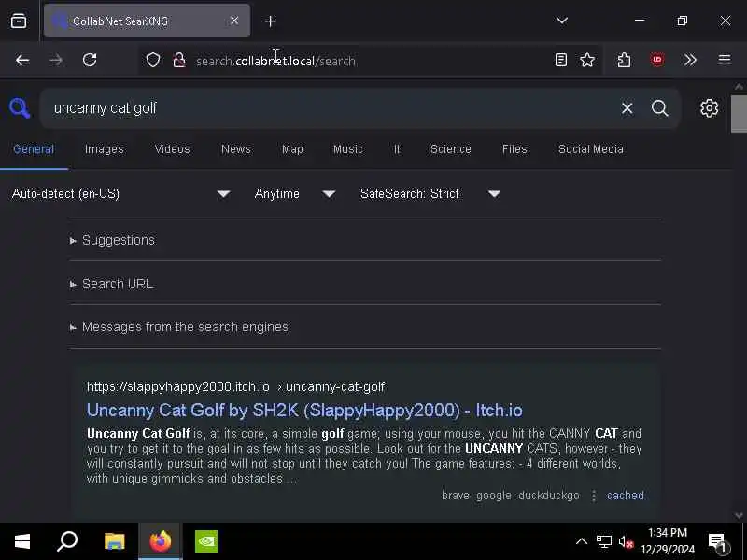Open a new browser tab
Image resolution: width=747 pixels, height=560 pixels.
point(270,21)
